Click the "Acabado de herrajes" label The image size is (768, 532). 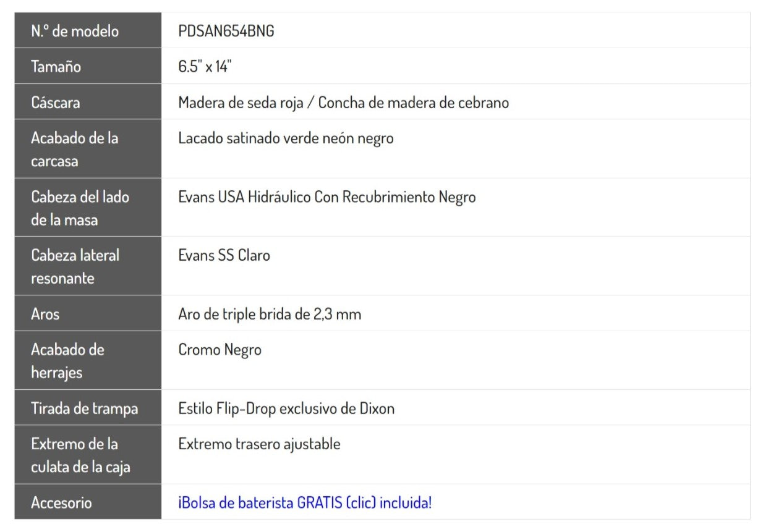[x=67, y=361]
